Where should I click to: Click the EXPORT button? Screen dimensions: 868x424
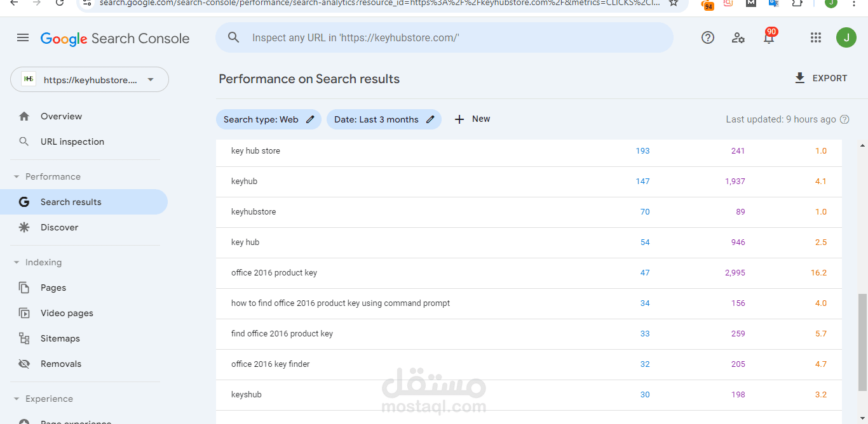pyautogui.click(x=821, y=78)
